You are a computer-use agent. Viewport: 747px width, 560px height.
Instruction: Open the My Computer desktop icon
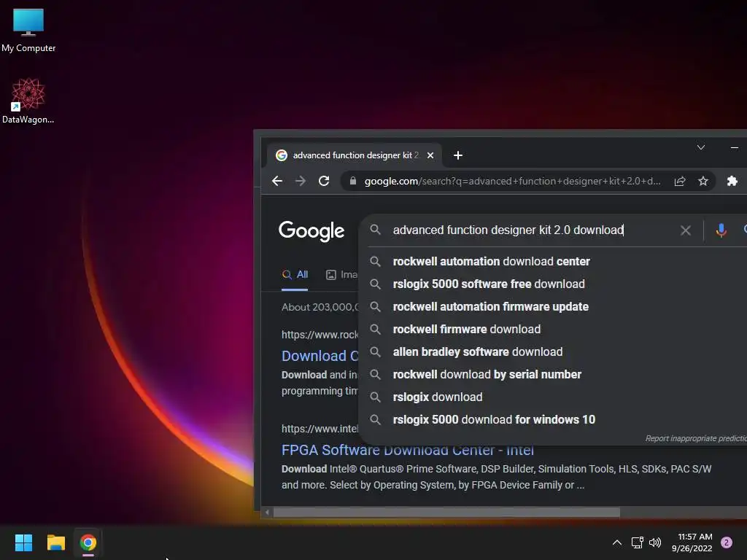28,30
